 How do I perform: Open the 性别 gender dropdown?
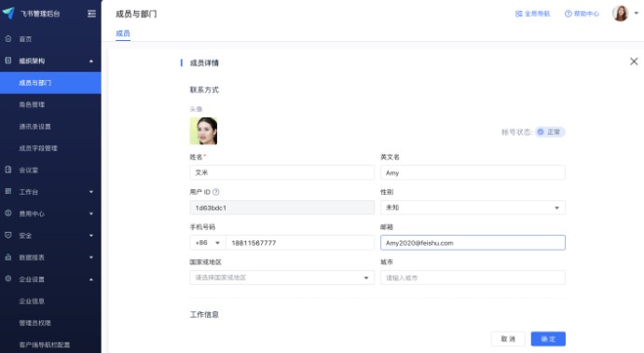click(473, 208)
